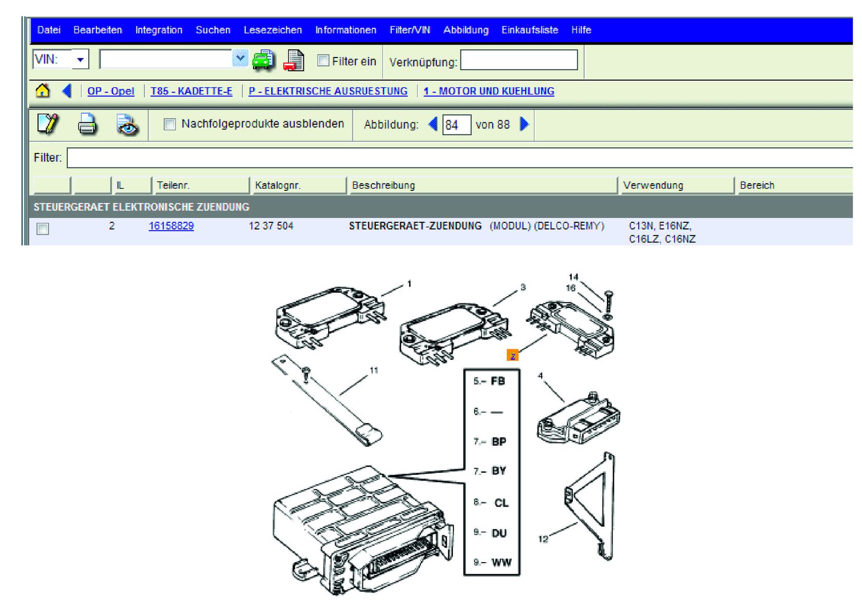Tick the checkbox for part 16158829 row
This screenshot has height=616, width=862.
pos(43,229)
